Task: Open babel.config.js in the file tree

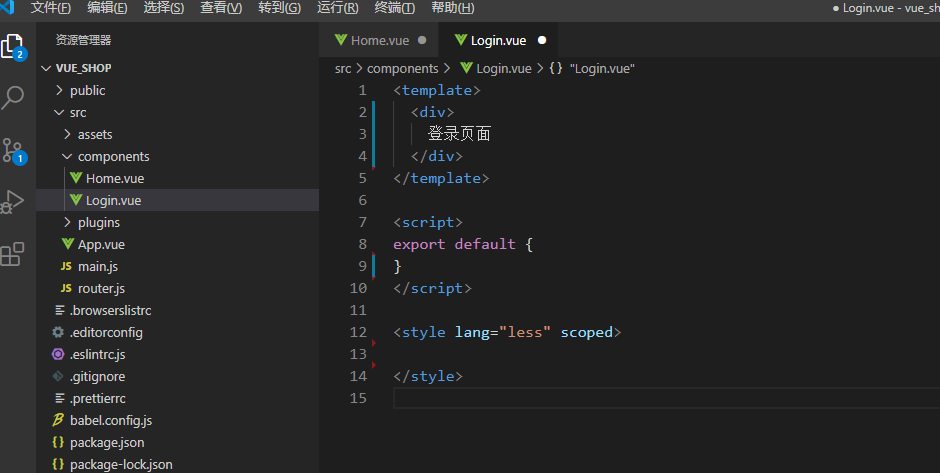Action: coord(111,420)
